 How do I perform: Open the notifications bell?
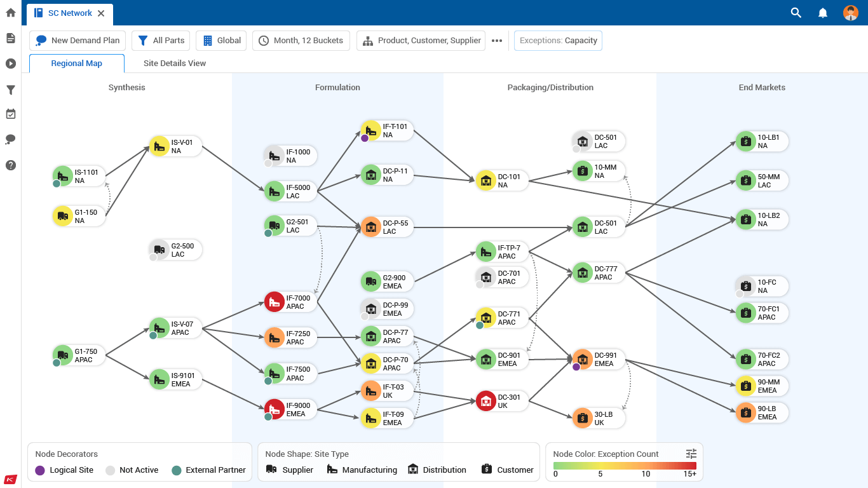(x=823, y=13)
